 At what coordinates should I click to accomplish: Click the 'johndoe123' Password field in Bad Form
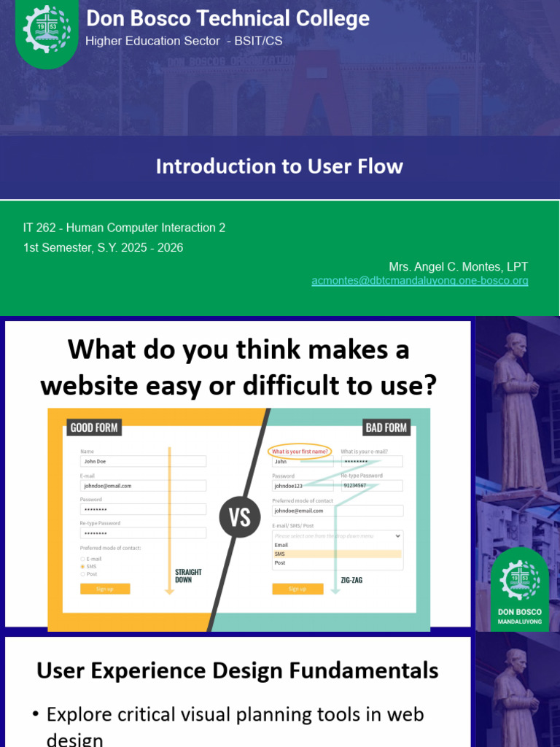tap(303, 486)
